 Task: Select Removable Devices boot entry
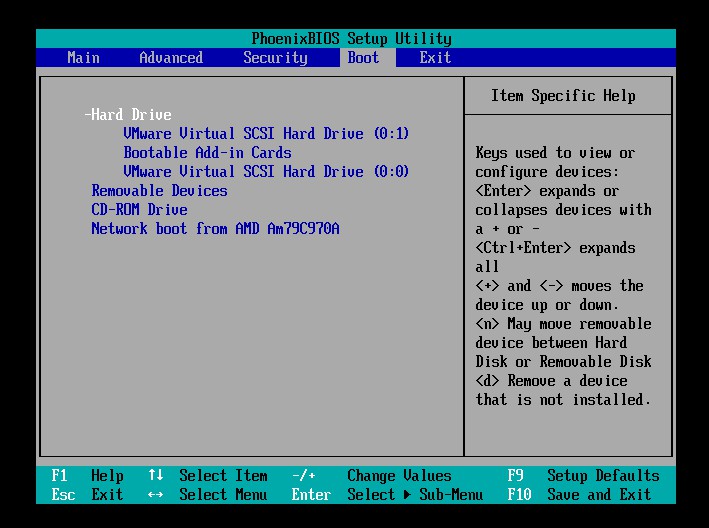160,190
